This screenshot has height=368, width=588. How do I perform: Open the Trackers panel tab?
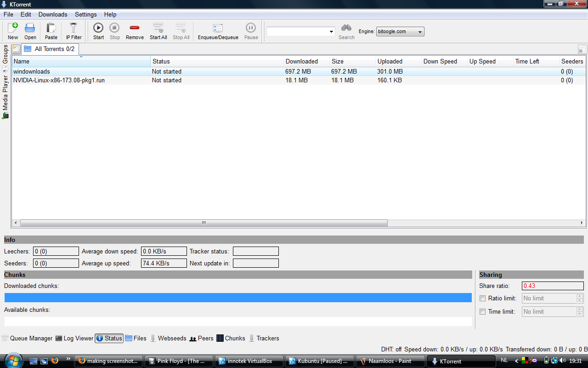pyautogui.click(x=264, y=339)
